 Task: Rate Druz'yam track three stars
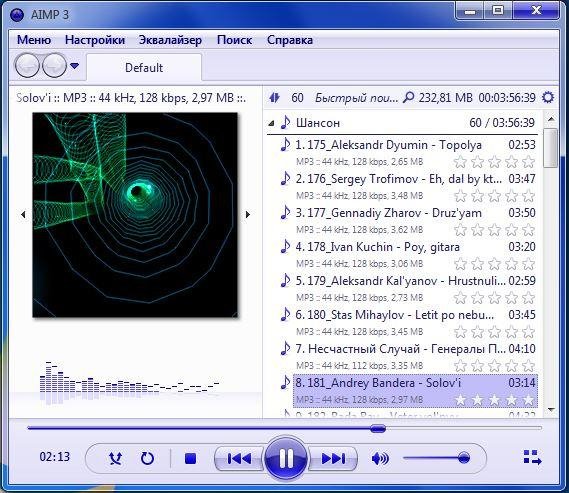pos(495,230)
